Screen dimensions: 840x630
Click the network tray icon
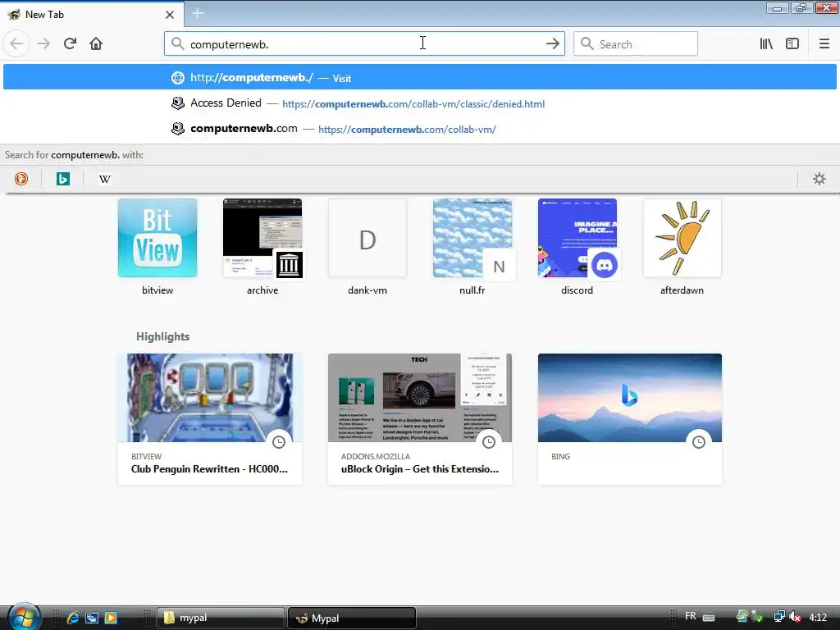(779, 617)
